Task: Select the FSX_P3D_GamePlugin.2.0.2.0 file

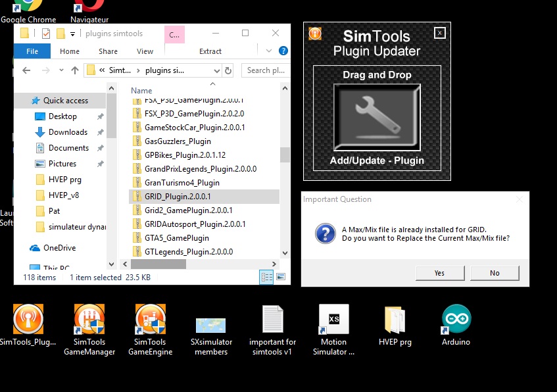Action: [194, 114]
